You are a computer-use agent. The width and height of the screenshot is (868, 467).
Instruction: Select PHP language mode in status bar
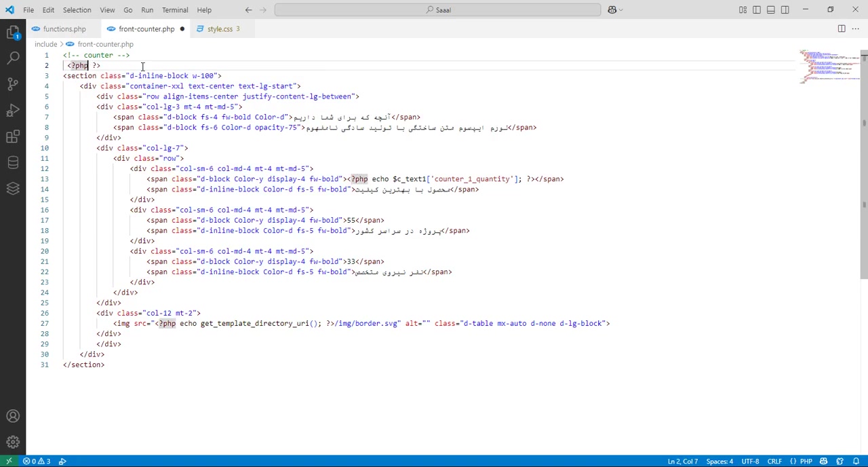coord(806,462)
